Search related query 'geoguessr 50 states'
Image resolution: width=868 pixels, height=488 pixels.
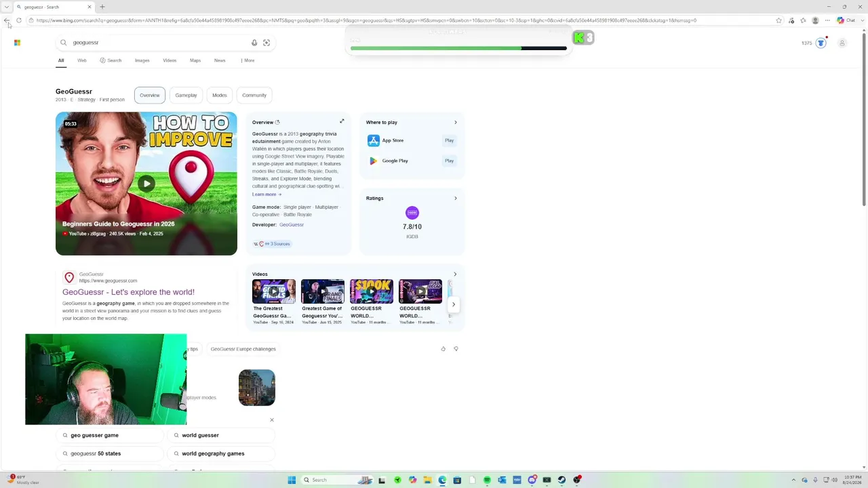pos(110,453)
